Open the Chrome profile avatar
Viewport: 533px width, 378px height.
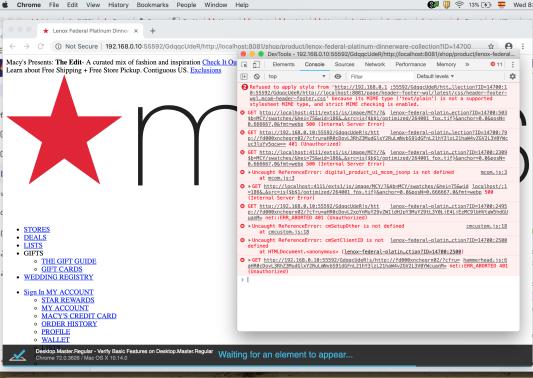(509, 46)
